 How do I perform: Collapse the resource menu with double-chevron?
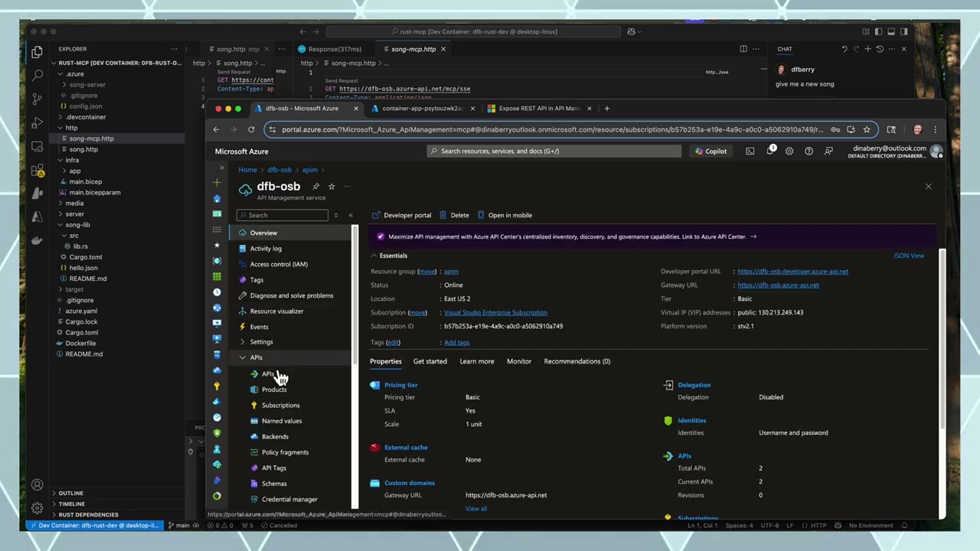click(x=351, y=215)
